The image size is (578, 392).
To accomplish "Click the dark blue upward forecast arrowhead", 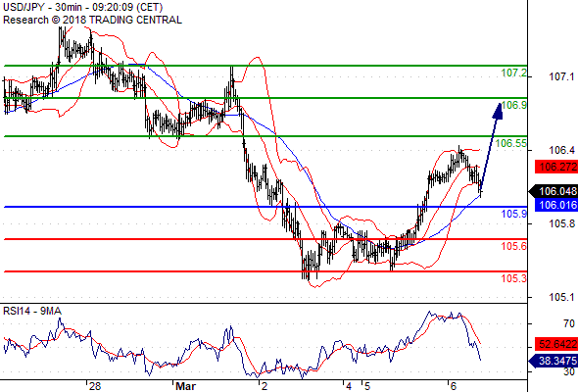I will pyautogui.click(x=499, y=111).
